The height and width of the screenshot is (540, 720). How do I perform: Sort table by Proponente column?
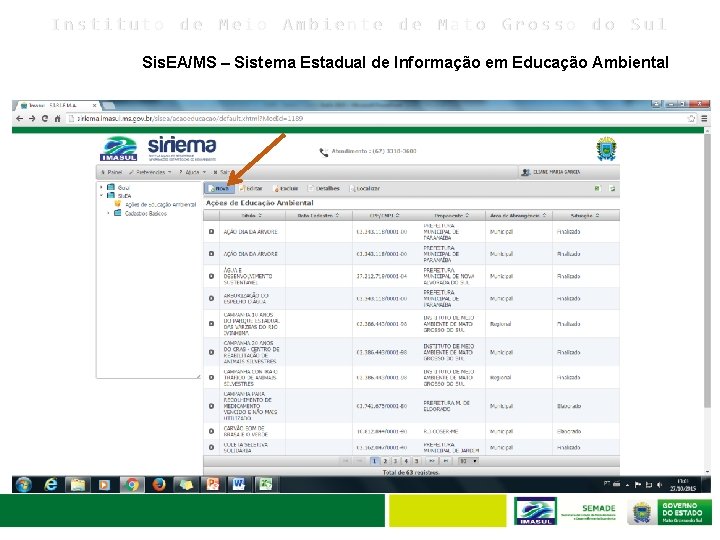(452, 215)
